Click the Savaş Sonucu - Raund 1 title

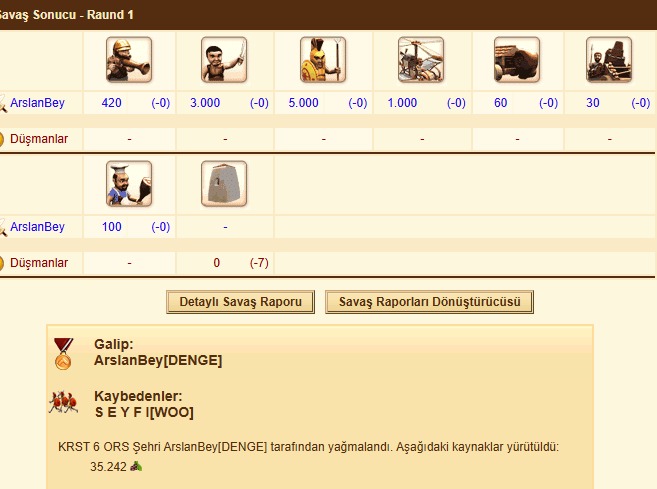pos(66,15)
